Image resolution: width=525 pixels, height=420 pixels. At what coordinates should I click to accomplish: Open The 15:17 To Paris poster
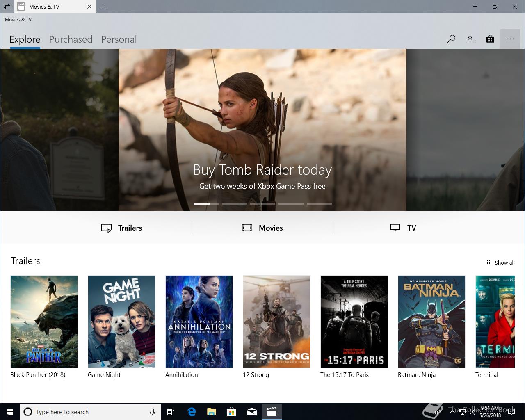[x=354, y=322]
